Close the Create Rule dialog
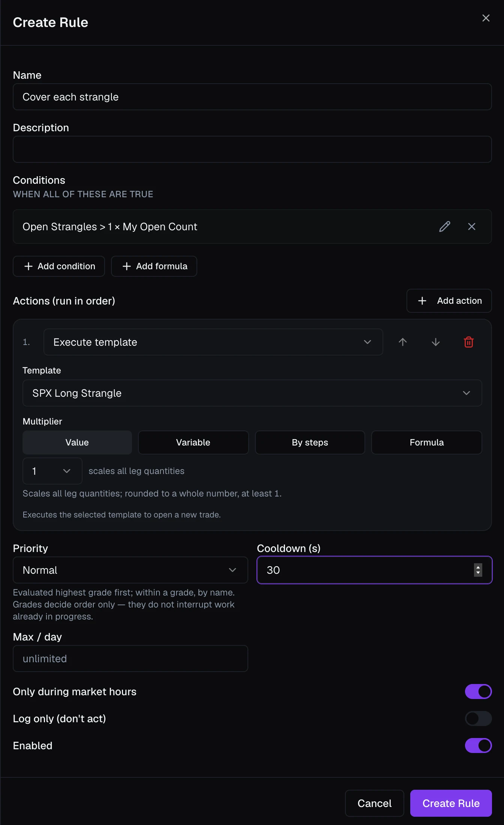504x825 pixels. coord(486,18)
